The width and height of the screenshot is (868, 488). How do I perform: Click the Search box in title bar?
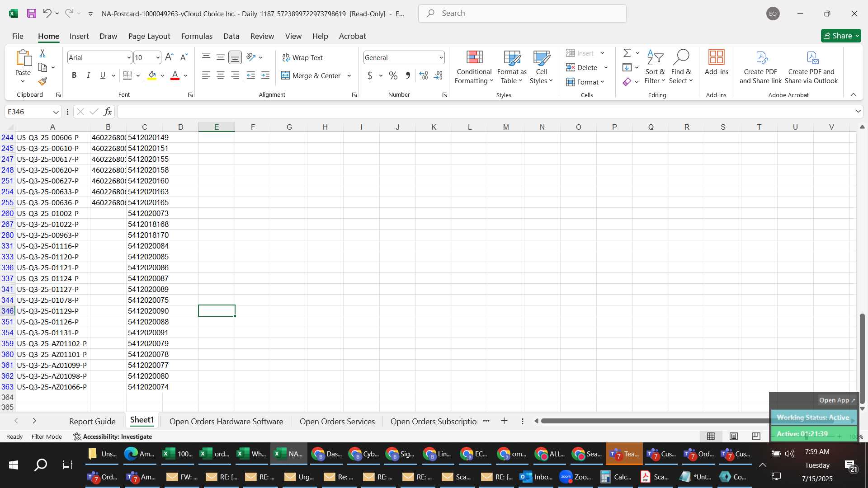tap(522, 14)
